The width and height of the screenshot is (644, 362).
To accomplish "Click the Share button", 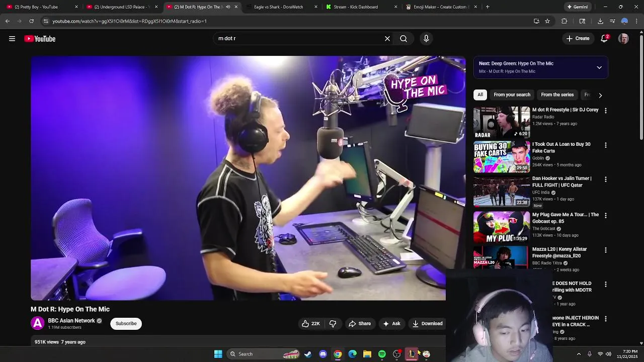I will (x=360, y=324).
